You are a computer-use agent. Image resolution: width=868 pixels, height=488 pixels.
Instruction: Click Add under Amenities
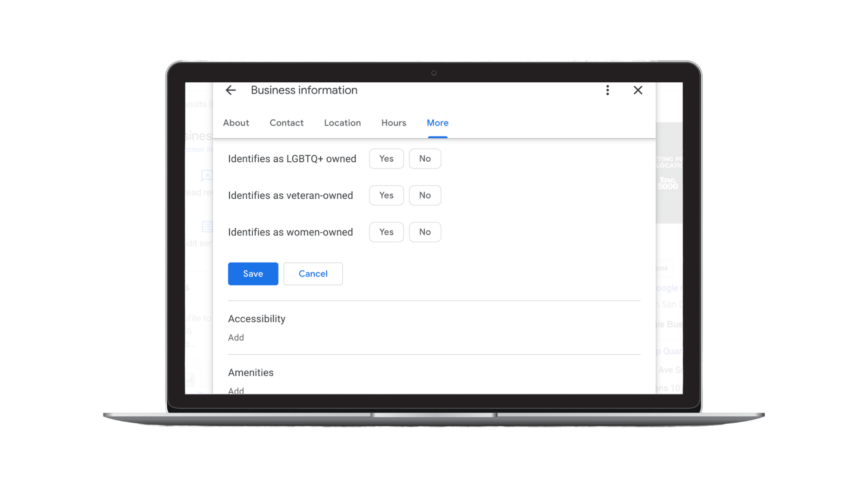pyautogui.click(x=236, y=390)
